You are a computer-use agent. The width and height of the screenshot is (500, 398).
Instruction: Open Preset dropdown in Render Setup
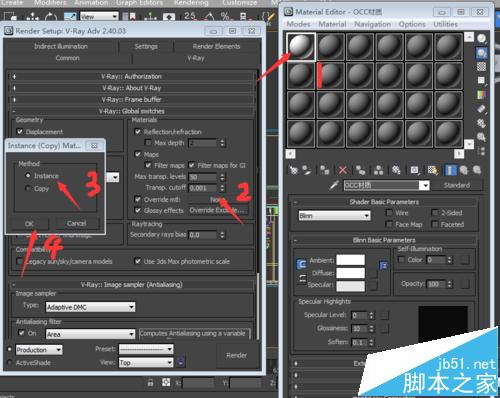click(146, 349)
